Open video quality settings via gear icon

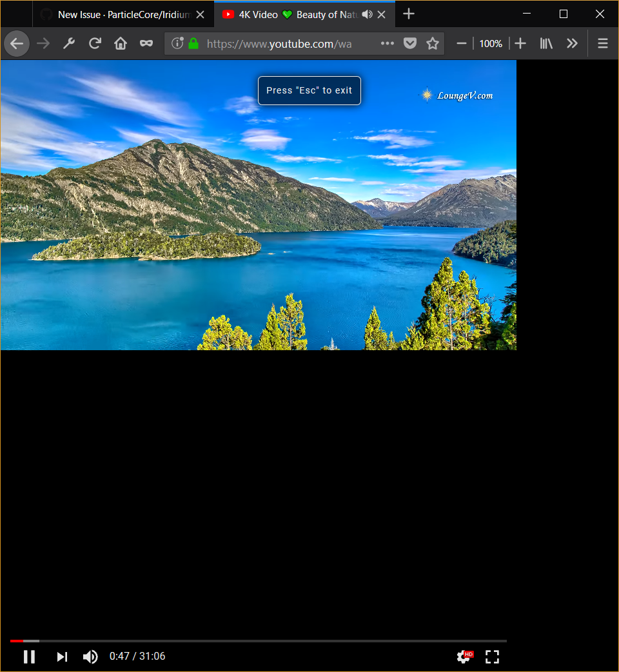[464, 657]
